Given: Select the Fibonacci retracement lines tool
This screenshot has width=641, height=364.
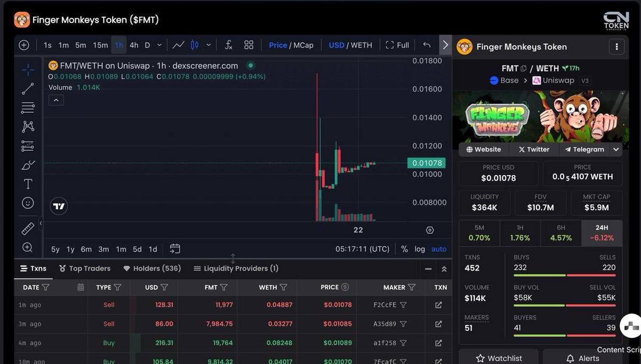Looking at the screenshot, I should [x=28, y=108].
